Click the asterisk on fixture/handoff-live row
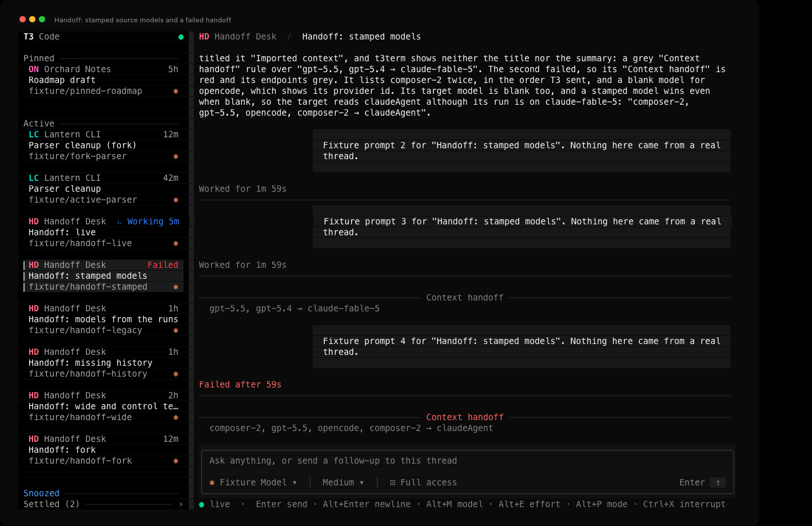Screen dimensions: 812x526 (x=176, y=244)
